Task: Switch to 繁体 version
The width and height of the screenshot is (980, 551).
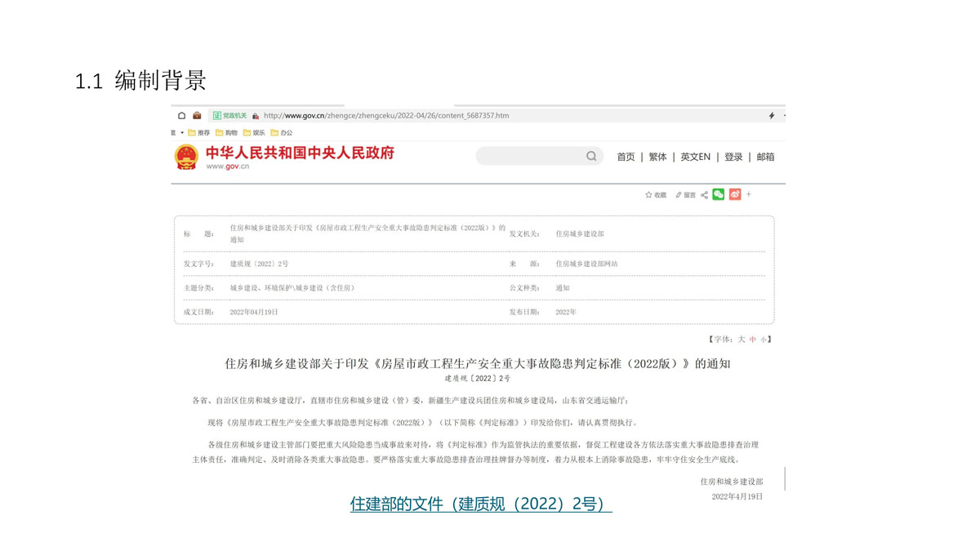Action: (x=657, y=157)
